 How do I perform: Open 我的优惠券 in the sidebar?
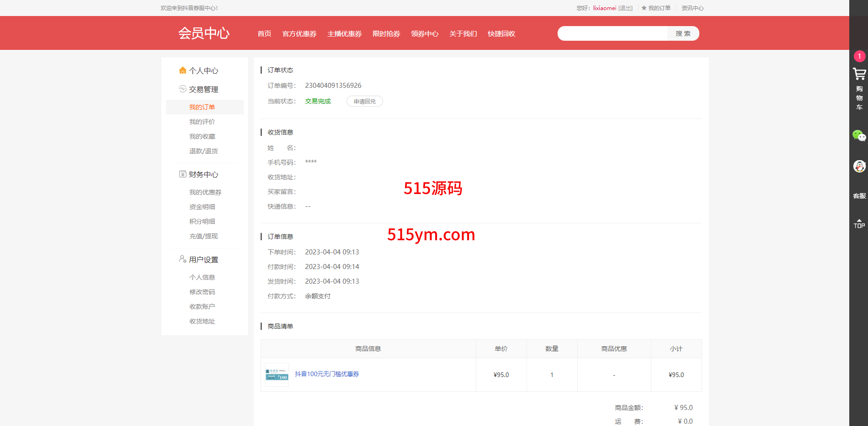click(x=205, y=192)
